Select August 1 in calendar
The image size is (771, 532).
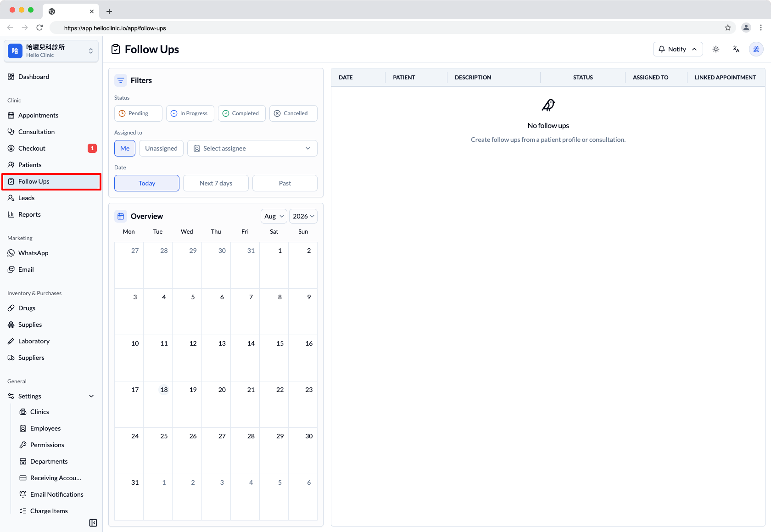pos(274,265)
